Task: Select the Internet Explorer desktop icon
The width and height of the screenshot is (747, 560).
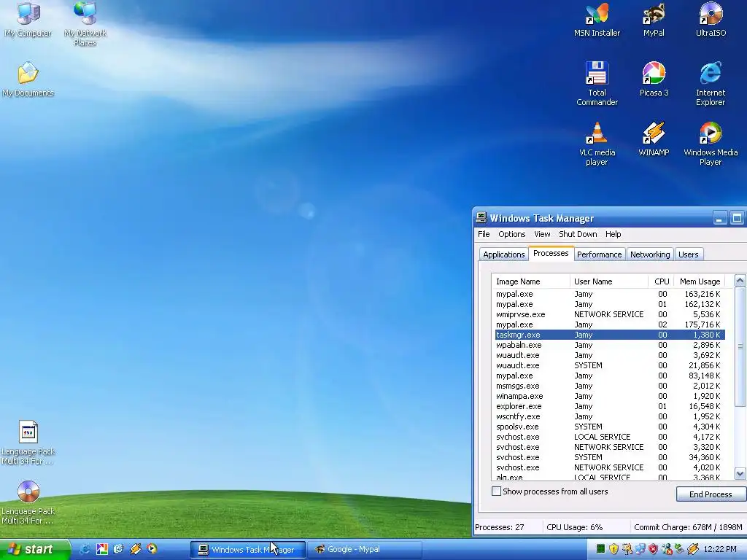Action: [711, 84]
